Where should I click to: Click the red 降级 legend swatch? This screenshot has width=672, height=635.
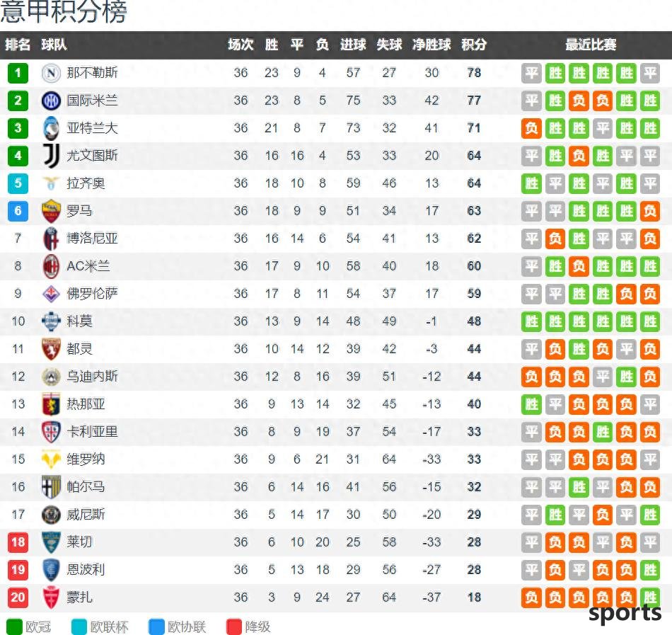click(x=234, y=627)
